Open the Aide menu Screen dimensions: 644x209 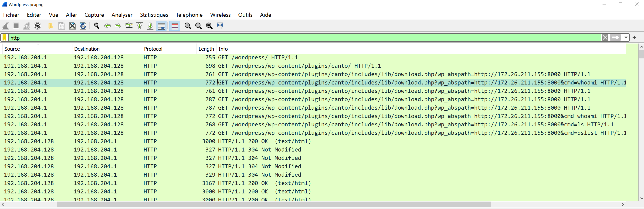tap(265, 15)
